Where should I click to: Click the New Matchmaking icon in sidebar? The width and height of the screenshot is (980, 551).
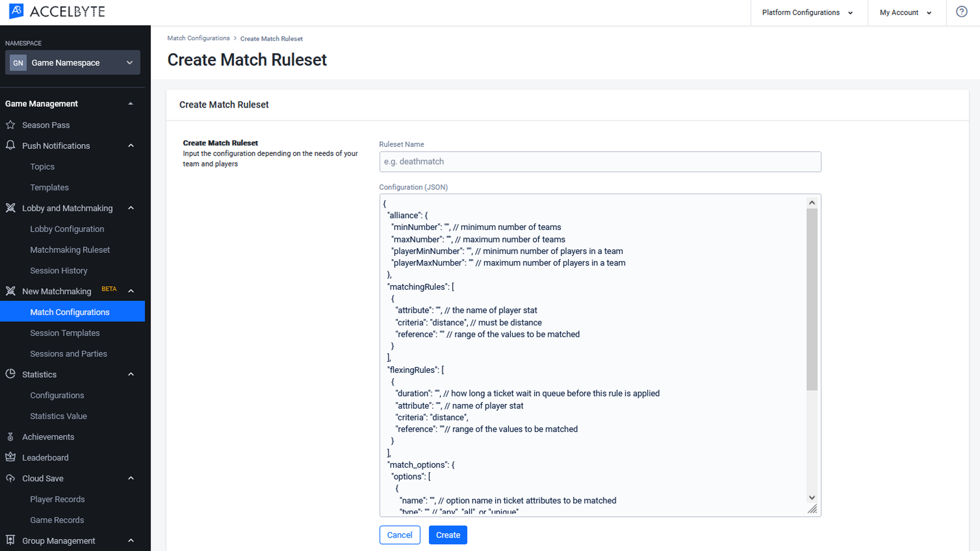[11, 291]
